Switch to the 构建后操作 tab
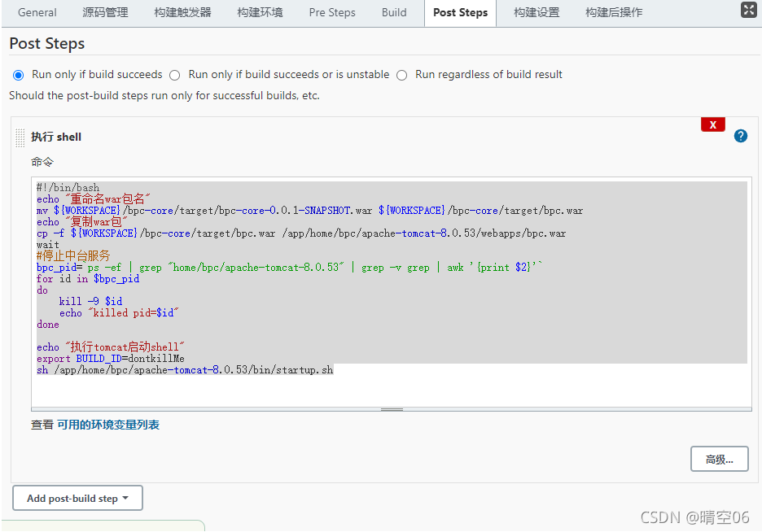This screenshot has width=762, height=532. tap(614, 13)
